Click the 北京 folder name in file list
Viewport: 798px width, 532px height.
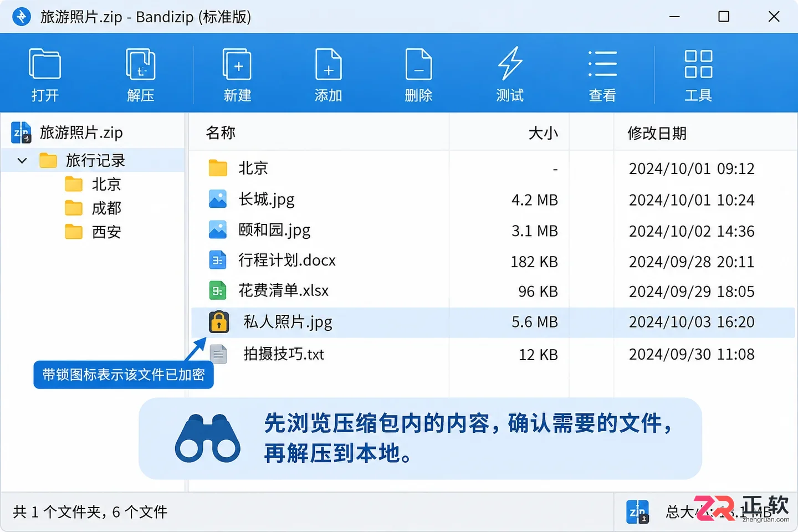253,168
